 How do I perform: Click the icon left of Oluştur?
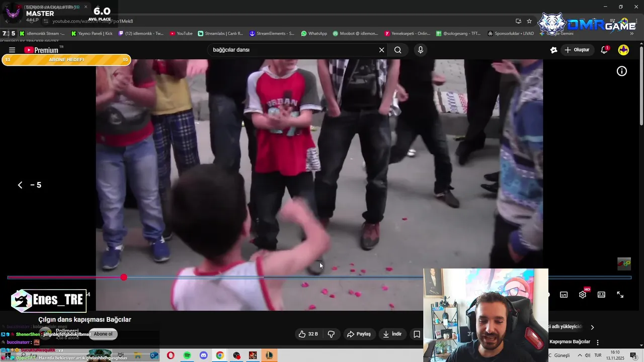pyautogui.click(x=554, y=50)
